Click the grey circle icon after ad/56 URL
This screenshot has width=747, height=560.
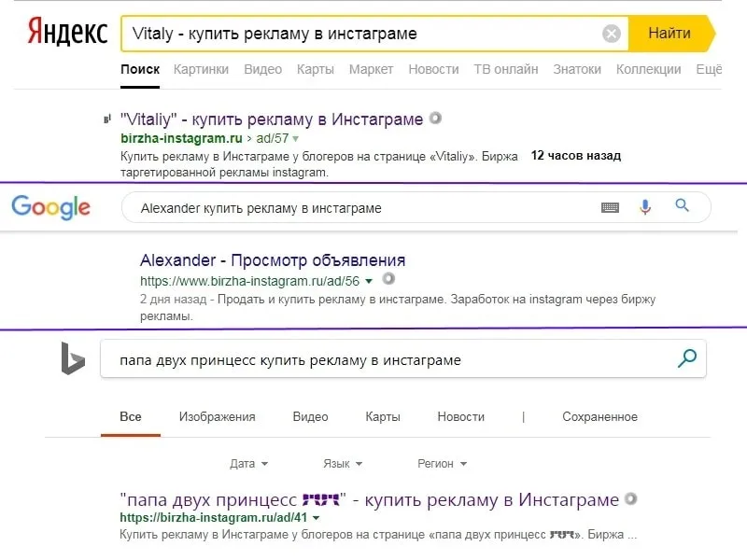click(x=388, y=278)
